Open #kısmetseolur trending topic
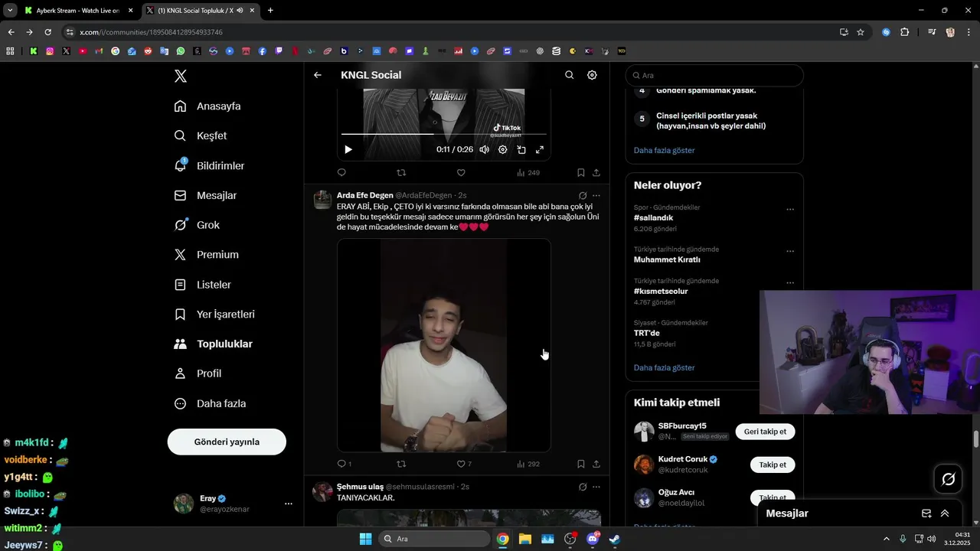Screen dimensions: 980x551 [x=661, y=292]
